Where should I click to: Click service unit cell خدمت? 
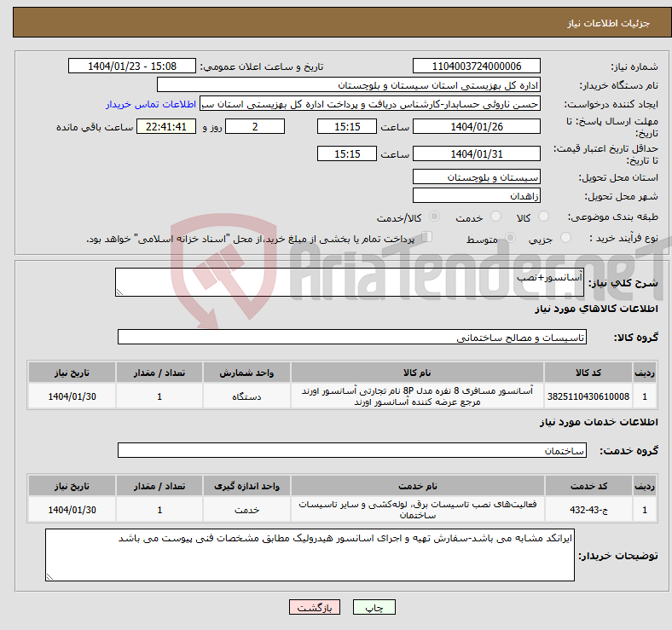[246, 510]
